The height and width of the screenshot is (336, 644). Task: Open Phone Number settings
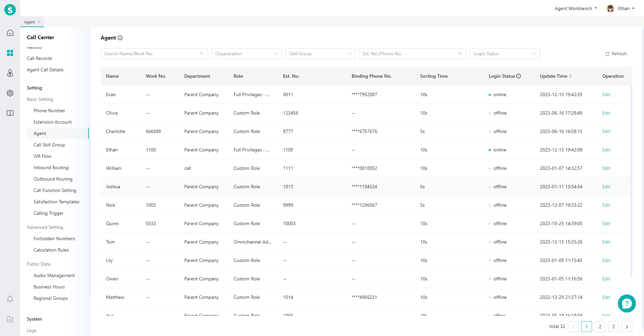pyautogui.click(x=49, y=111)
